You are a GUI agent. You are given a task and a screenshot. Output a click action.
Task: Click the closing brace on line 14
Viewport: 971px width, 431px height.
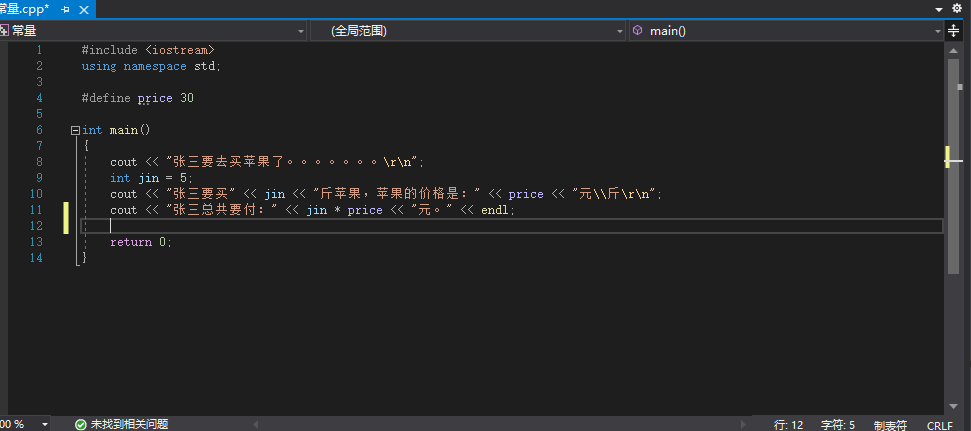coord(84,258)
